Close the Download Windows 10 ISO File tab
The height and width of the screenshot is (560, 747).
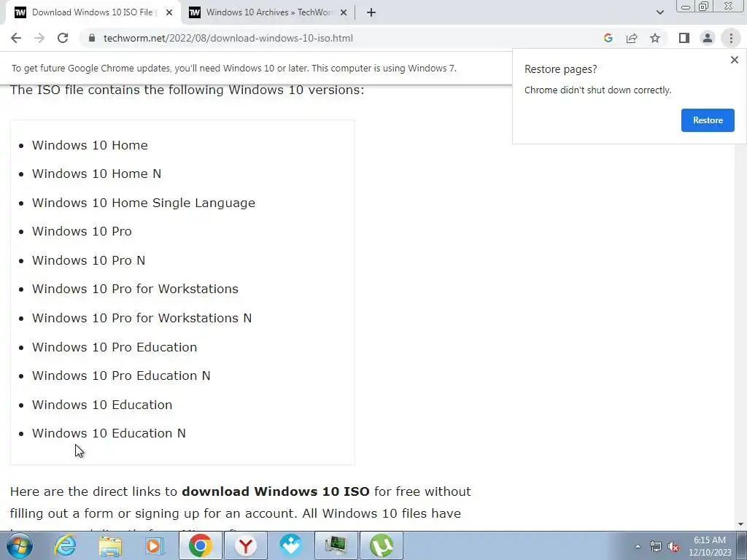coord(169,12)
